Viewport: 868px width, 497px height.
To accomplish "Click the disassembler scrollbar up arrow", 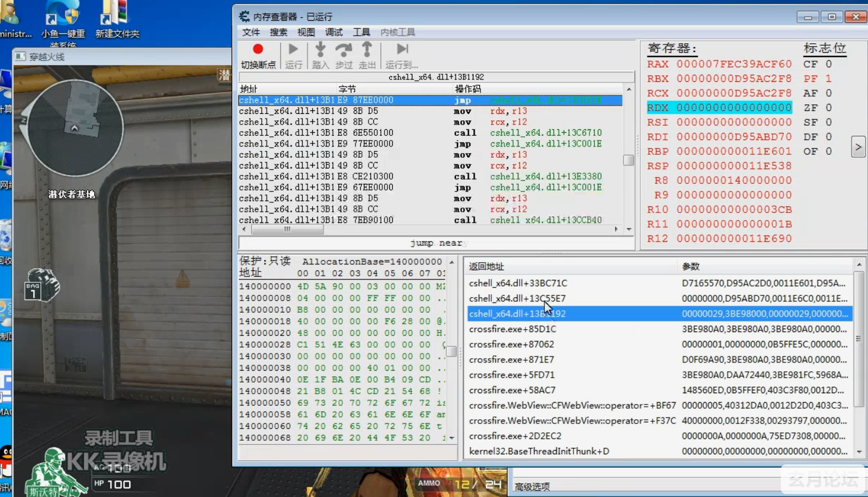I will click(x=629, y=90).
